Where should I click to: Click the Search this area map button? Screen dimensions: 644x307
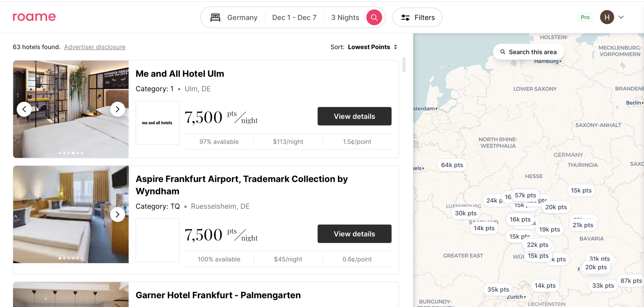[528, 52]
